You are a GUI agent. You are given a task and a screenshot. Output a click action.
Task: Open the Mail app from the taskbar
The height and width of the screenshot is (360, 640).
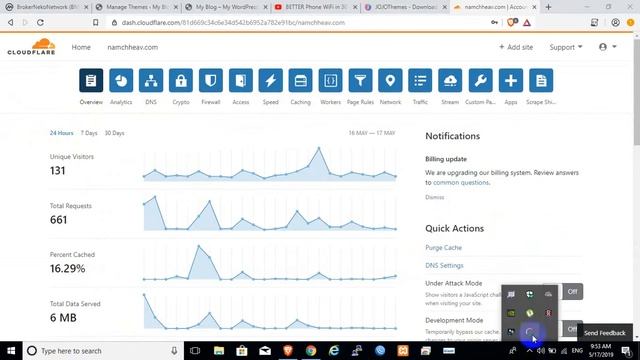(265, 351)
